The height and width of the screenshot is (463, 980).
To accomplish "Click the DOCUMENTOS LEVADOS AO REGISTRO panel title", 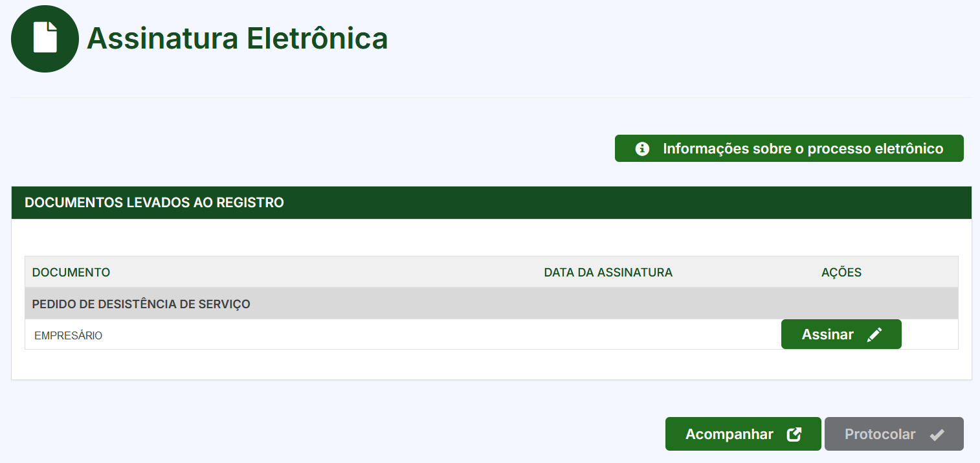I will coord(153,202).
